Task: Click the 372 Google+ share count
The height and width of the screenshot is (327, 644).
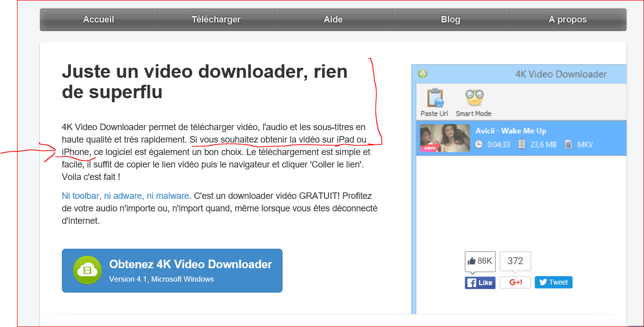Action: pos(515,261)
